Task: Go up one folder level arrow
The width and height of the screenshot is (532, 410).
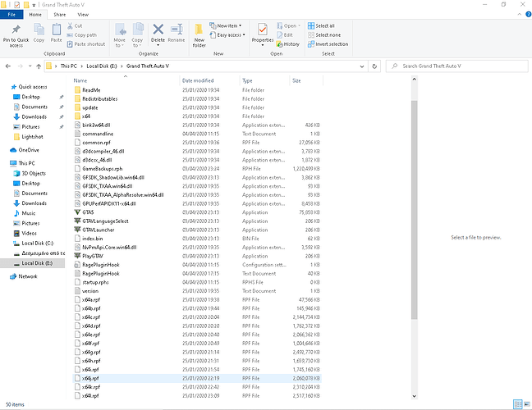Action: [39, 66]
